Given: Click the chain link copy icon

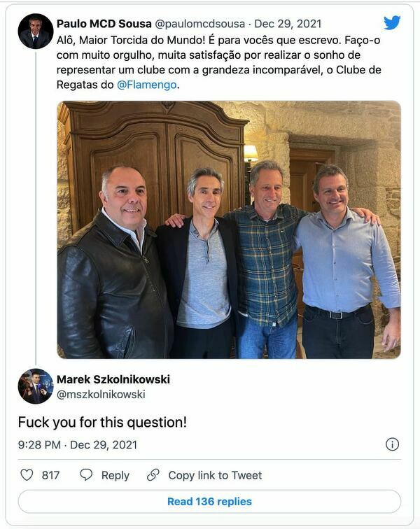Looking at the screenshot, I should (153, 475).
